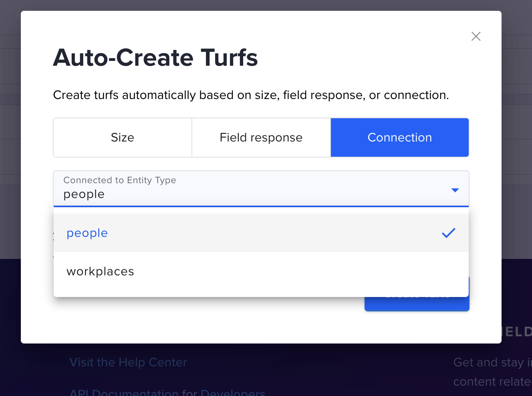Click the dialog description text about turfs
The width and height of the screenshot is (532, 396).
tap(251, 95)
